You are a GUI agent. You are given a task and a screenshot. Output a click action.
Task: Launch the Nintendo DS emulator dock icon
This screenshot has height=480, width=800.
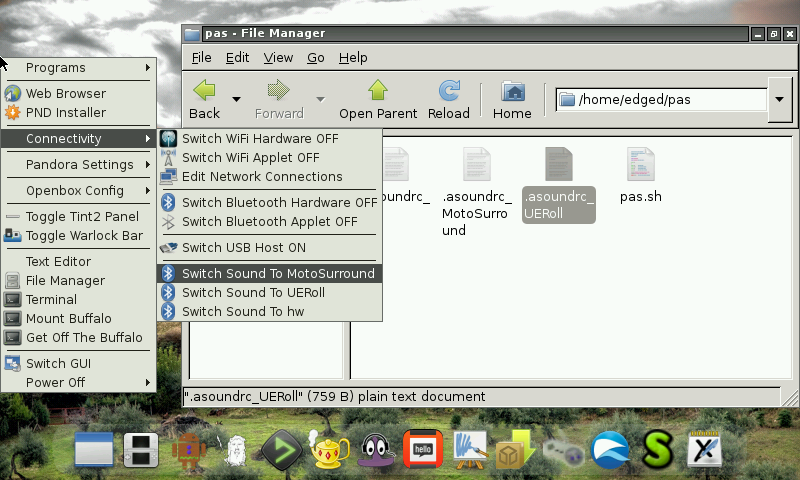click(141, 451)
